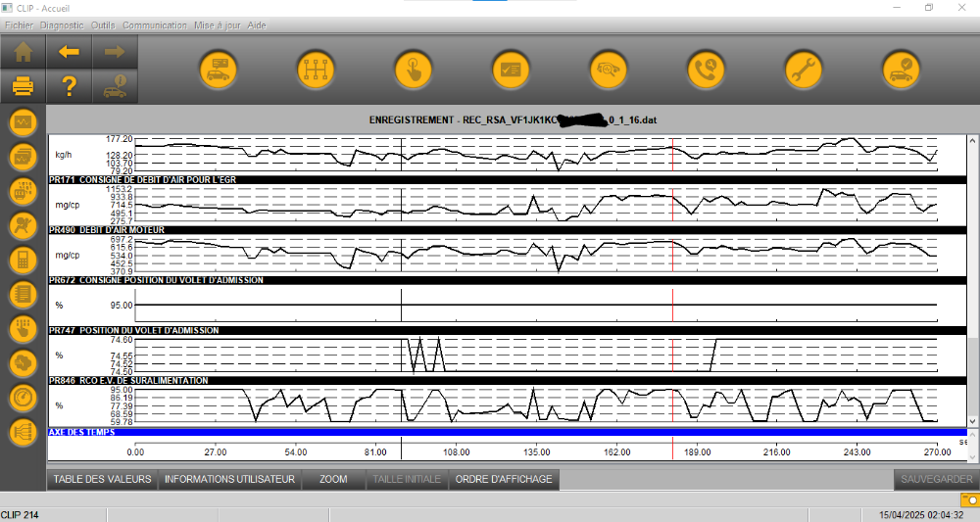Click the phone support icon
980x522 pixels.
pyautogui.click(x=706, y=70)
